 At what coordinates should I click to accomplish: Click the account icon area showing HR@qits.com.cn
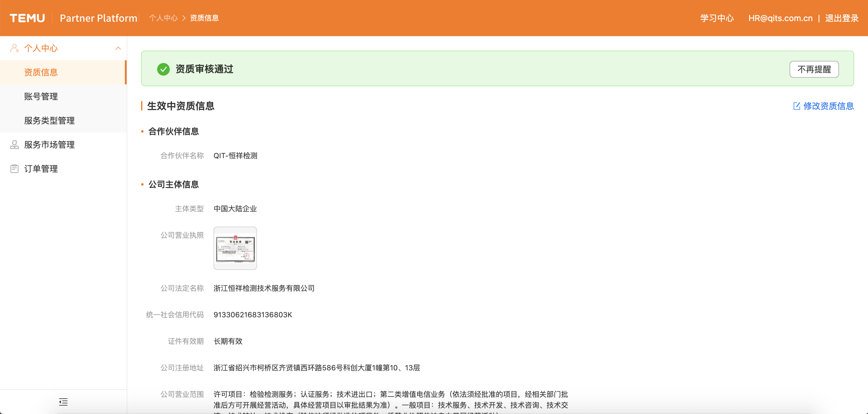(781, 18)
